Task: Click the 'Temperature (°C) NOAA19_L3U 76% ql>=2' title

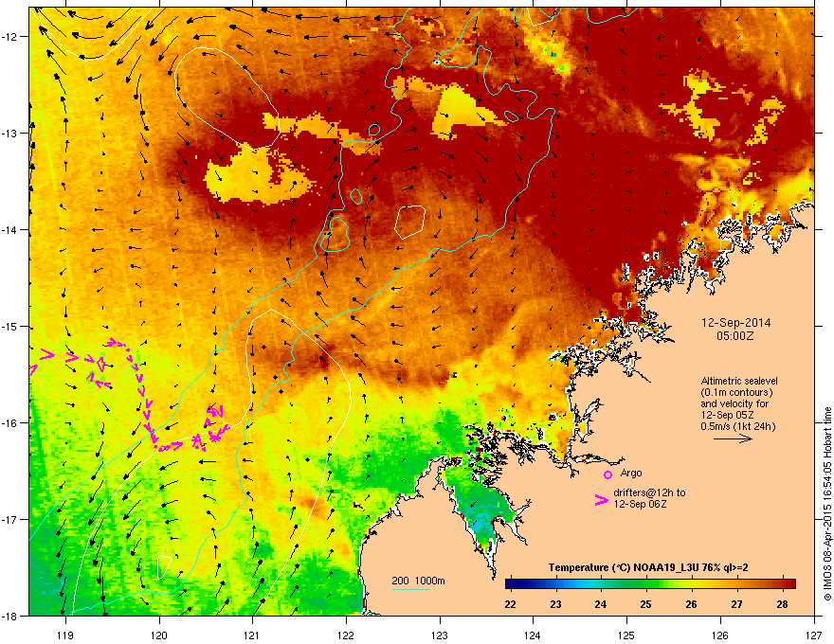Action: coord(648,567)
